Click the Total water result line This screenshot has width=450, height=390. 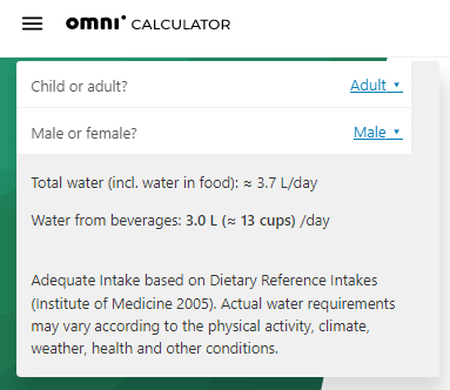click(174, 183)
